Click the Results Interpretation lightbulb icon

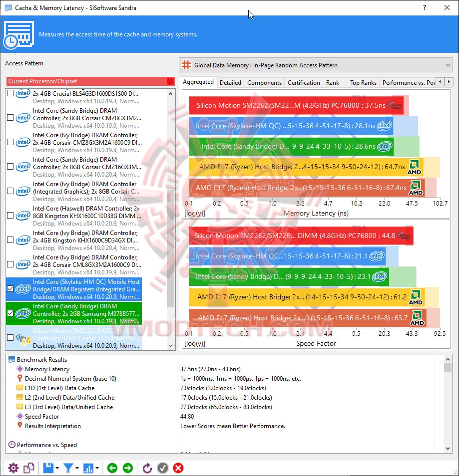[20, 426]
